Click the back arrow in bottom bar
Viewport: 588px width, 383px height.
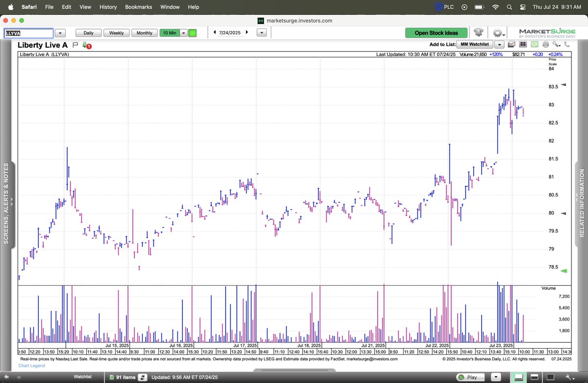pos(6,377)
